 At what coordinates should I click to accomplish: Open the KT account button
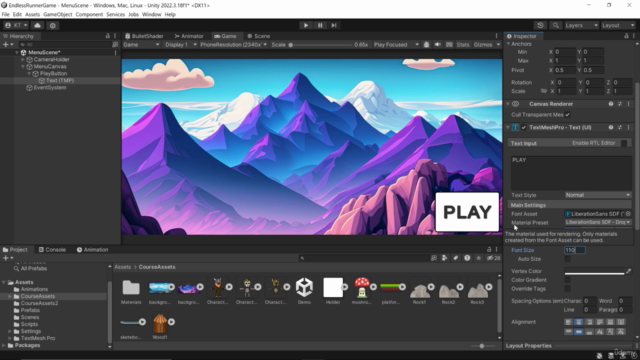coord(16,25)
